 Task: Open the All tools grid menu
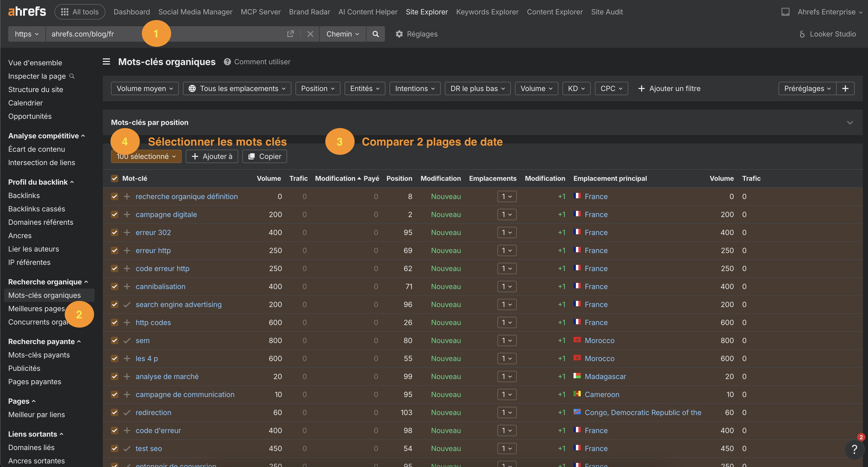[x=80, y=12]
